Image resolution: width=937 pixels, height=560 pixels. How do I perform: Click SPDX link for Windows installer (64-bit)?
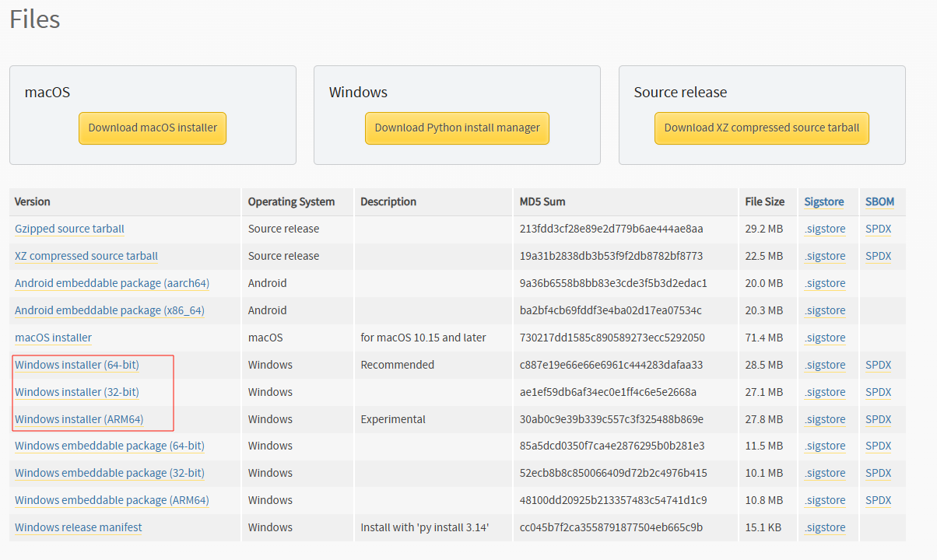(x=878, y=365)
